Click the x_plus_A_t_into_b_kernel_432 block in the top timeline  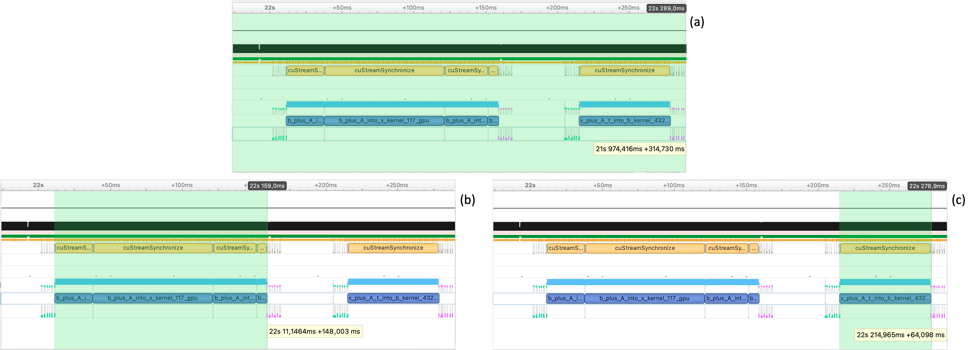pos(624,121)
